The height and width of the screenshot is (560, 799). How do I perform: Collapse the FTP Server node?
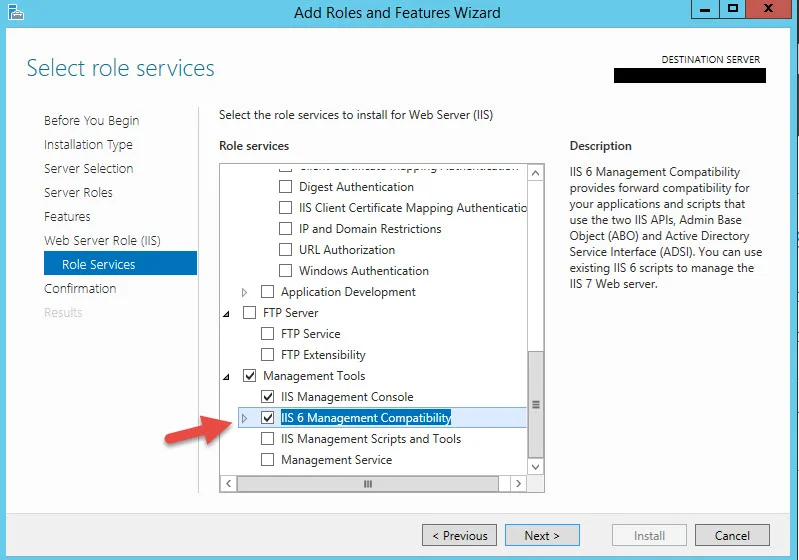pyautogui.click(x=226, y=314)
